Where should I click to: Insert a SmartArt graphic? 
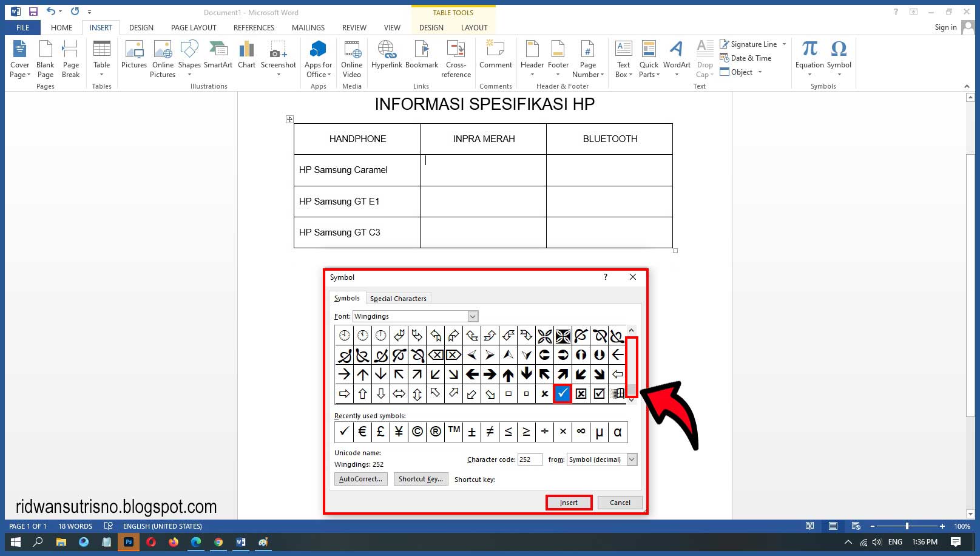(x=218, y=55)
